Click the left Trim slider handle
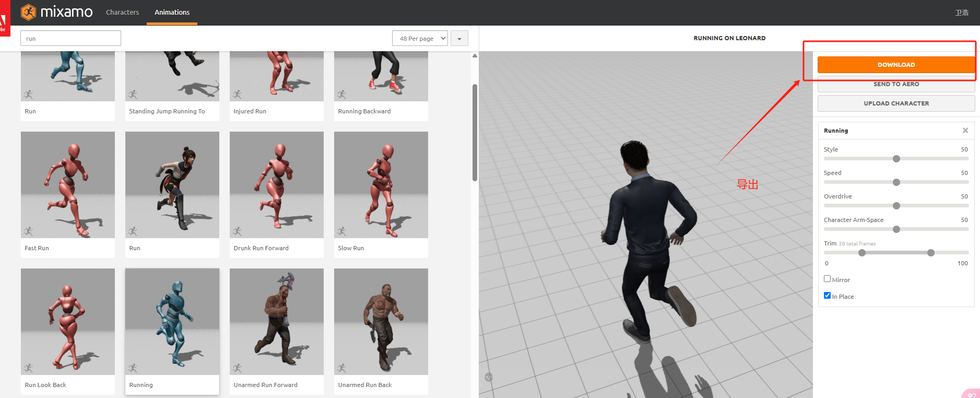The width and height of the screenshot is (980, 398). pos(862,253)
